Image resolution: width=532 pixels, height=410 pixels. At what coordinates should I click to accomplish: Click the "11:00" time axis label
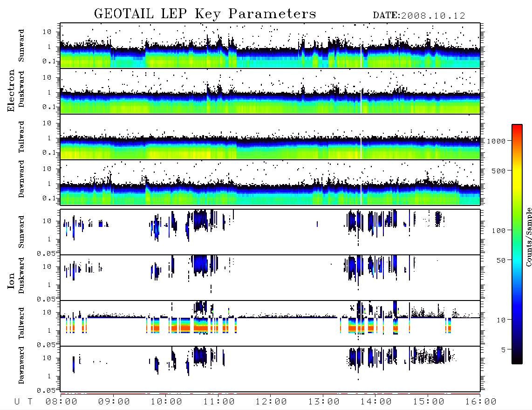tap(219, 402)
